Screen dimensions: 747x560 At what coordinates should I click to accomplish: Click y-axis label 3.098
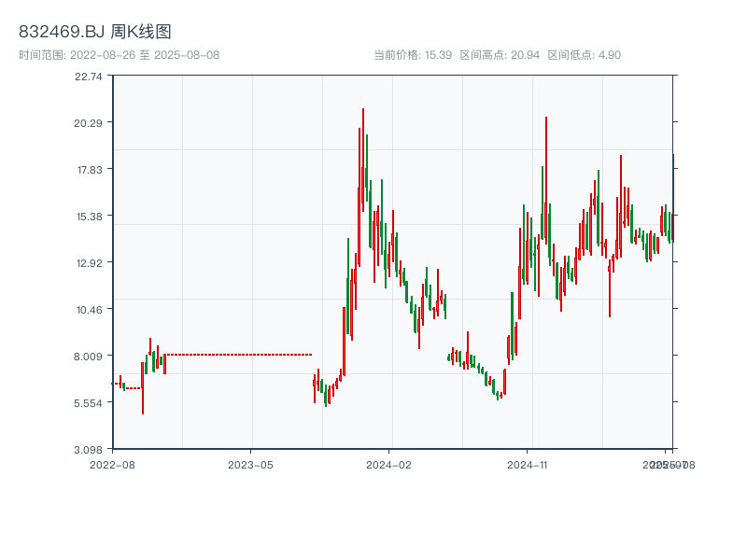88,450
